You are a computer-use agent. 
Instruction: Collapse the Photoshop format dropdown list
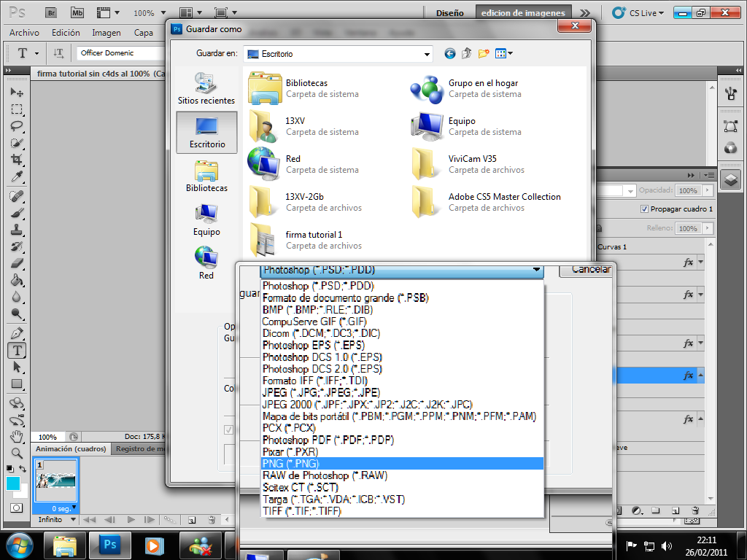536,270
